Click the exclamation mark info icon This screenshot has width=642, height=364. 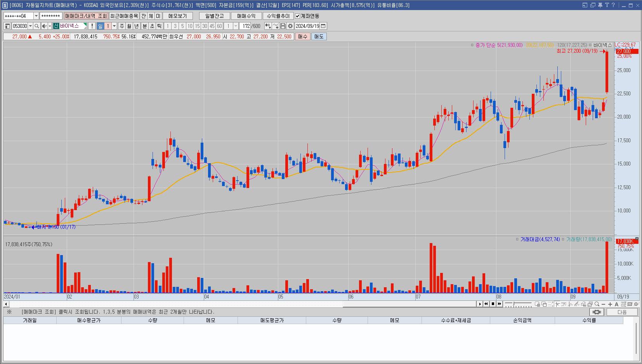click(92, 26)
